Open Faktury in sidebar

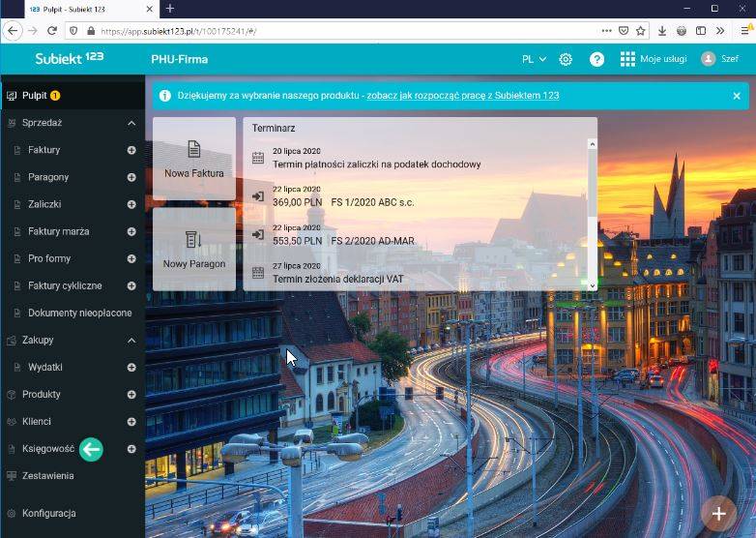(x=44, y=150)
